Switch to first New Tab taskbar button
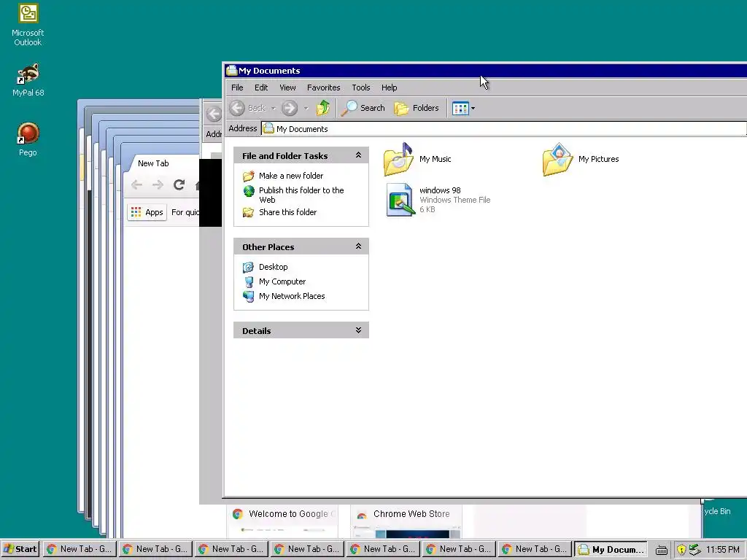The height and width of the screenshot is (560, 747). [79, 549]
